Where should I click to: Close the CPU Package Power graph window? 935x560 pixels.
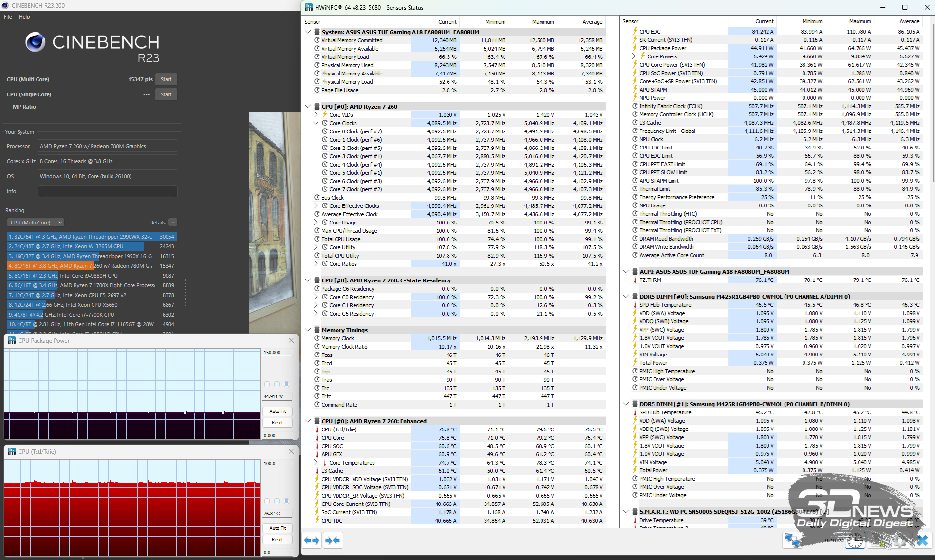291,341
